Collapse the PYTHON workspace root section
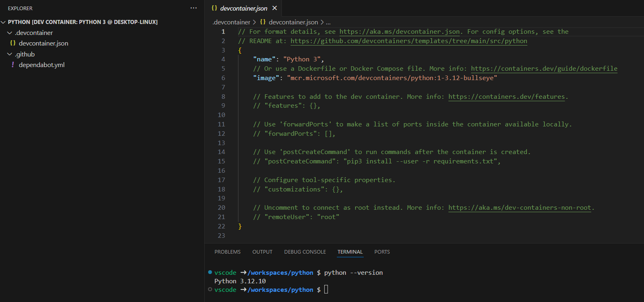The image size is (644, 302). click(x=3, y=22)
